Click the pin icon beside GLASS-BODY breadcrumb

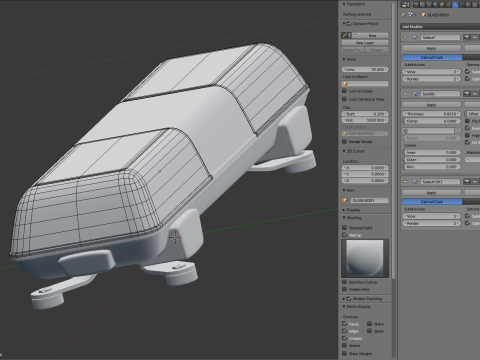[x=403, y=15]
